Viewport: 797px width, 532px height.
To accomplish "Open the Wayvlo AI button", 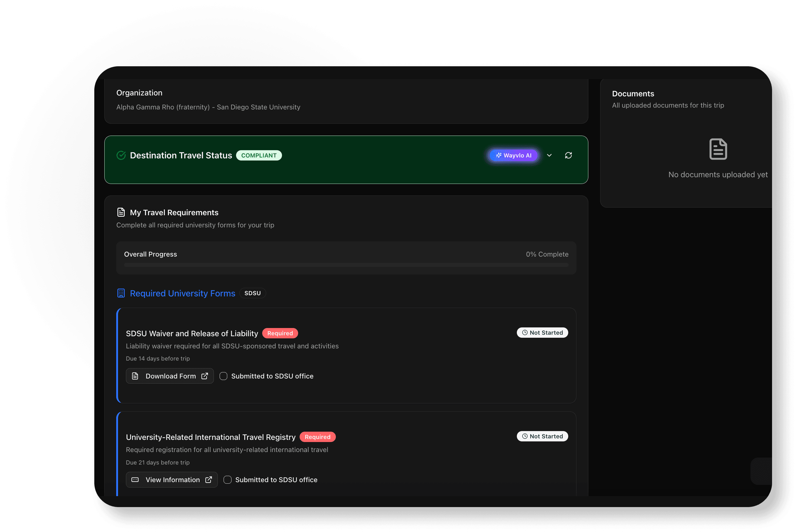I will coord(513,155).
